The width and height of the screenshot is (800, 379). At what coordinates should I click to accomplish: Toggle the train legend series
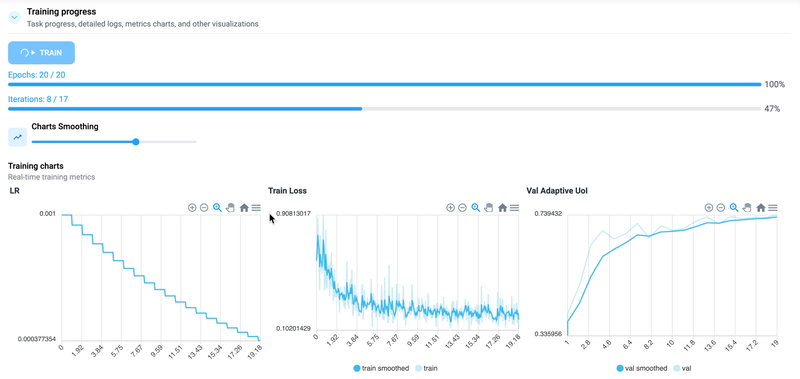(426, 368)
